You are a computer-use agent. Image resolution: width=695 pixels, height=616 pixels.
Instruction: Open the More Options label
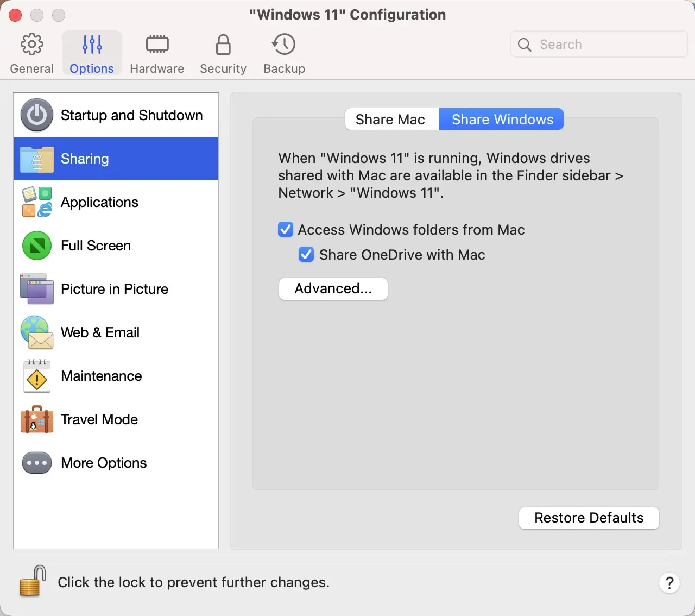[104, 463]
